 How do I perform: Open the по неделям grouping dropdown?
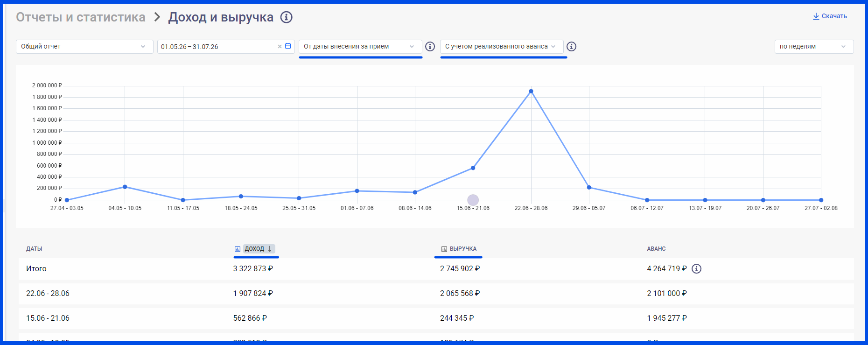[814, 47]
